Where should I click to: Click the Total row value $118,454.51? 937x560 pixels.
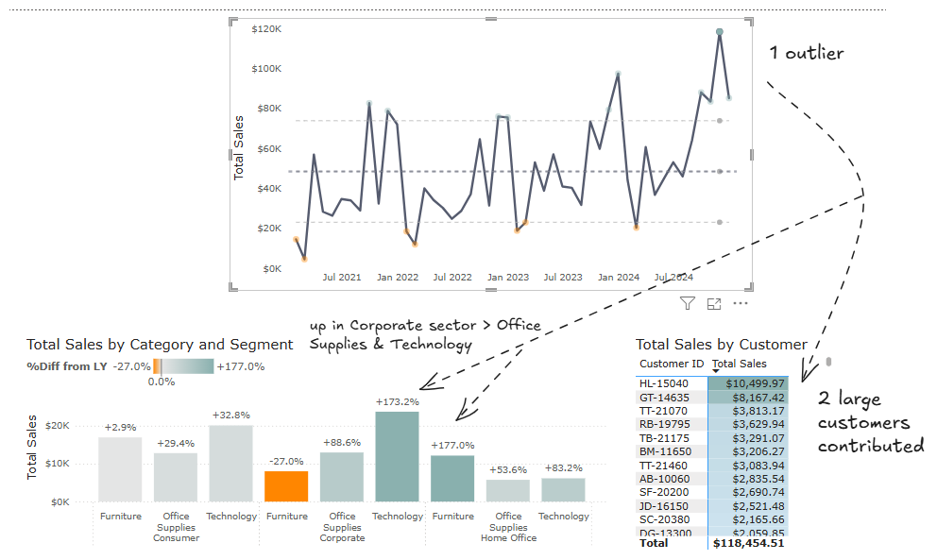pyautogui.click(x=748, y=543)
